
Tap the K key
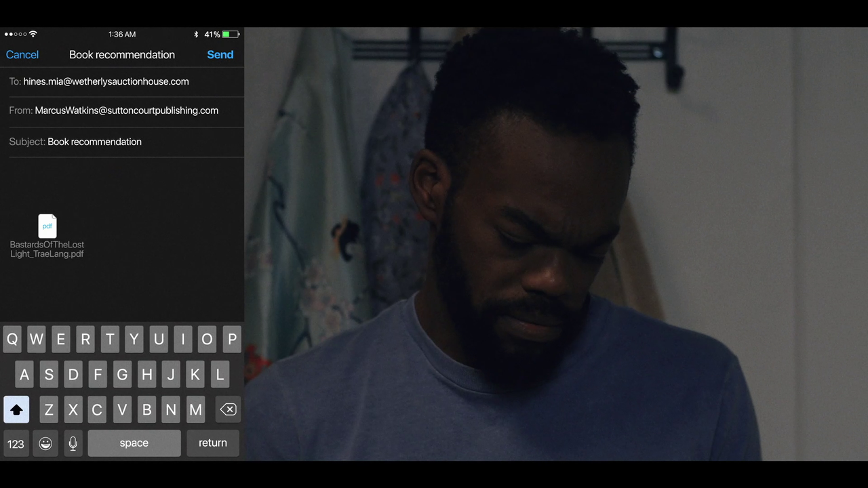tap(195, 374)
